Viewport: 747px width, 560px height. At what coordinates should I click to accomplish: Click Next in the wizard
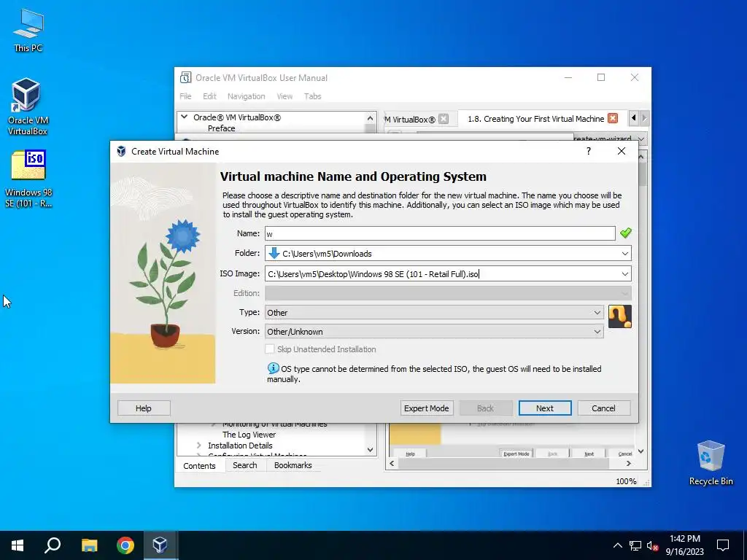(544, 408)
